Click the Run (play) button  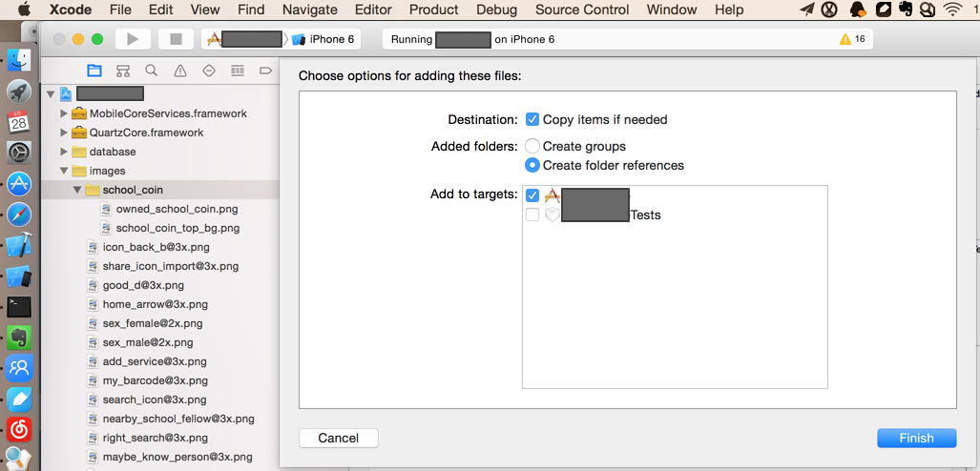(133, 39)
